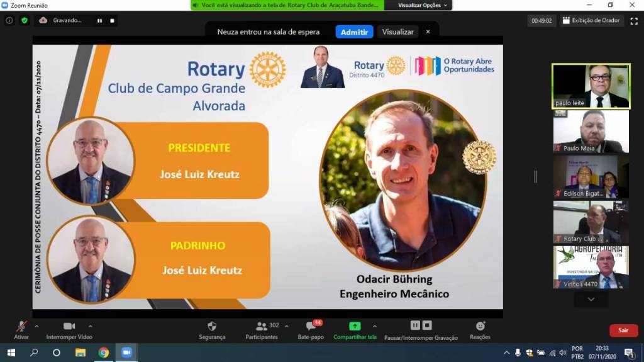Expand video options arrow beside Interromper Vídeo

pyautogui.click(x=91, y=326)
